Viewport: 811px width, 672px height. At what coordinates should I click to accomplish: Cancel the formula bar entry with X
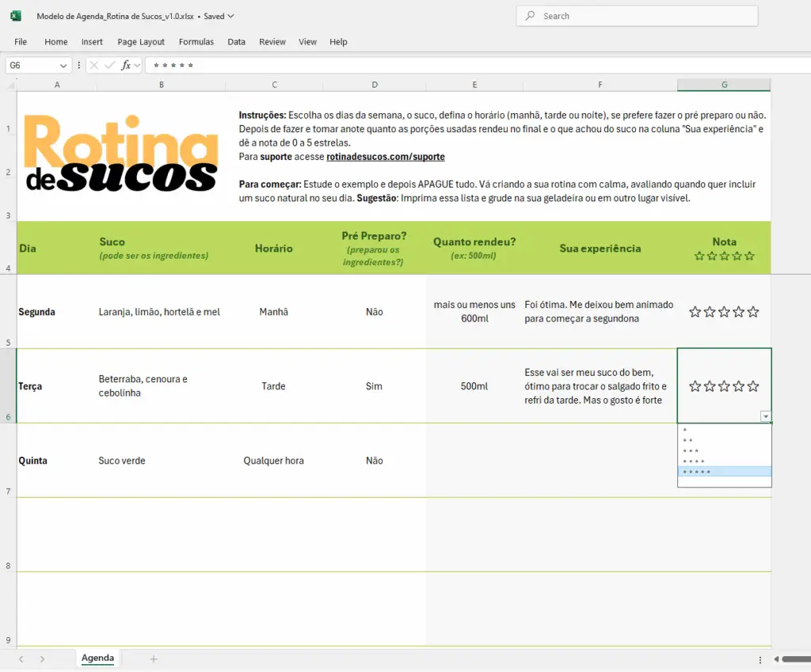[x=93, y=65]
